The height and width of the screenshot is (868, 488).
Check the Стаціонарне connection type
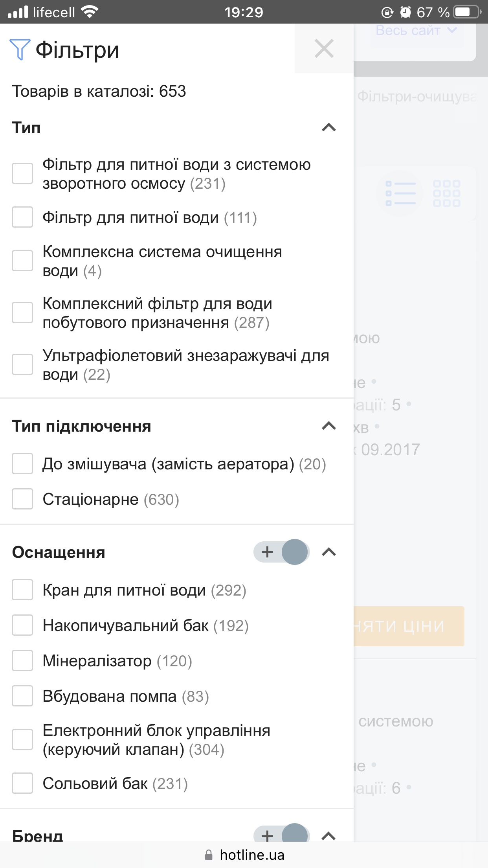[x=22, y=499]
